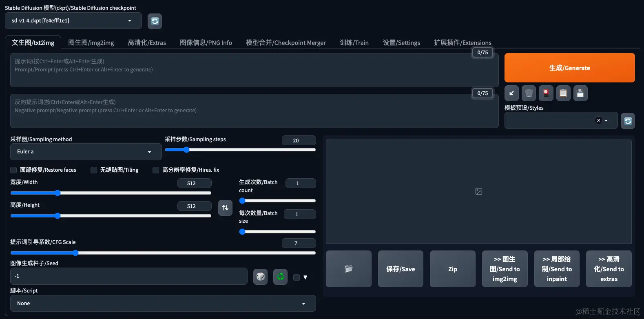The height and width of the screenshot is (319, 644).
Task: Show extra networks with the red card icon
Action: click(546, 93)
